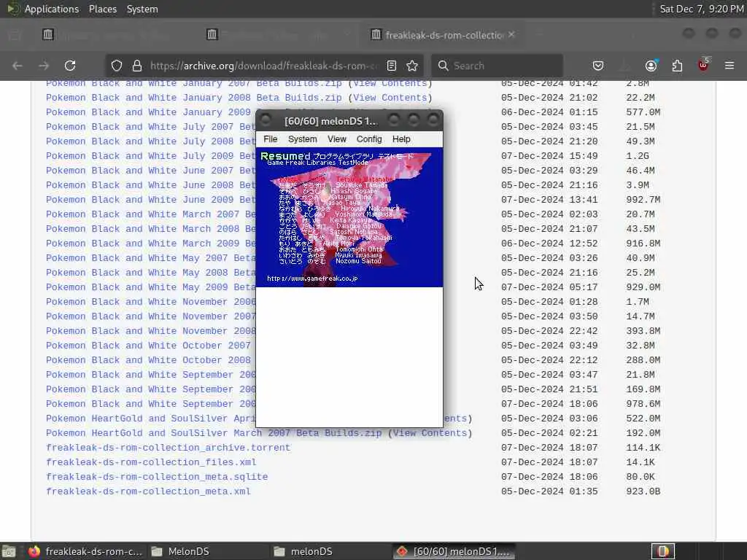Image resolution: width=747 pixels, height=560 pixels.
Task: Open the melonDS System menu
Action: tap(302, 139)
